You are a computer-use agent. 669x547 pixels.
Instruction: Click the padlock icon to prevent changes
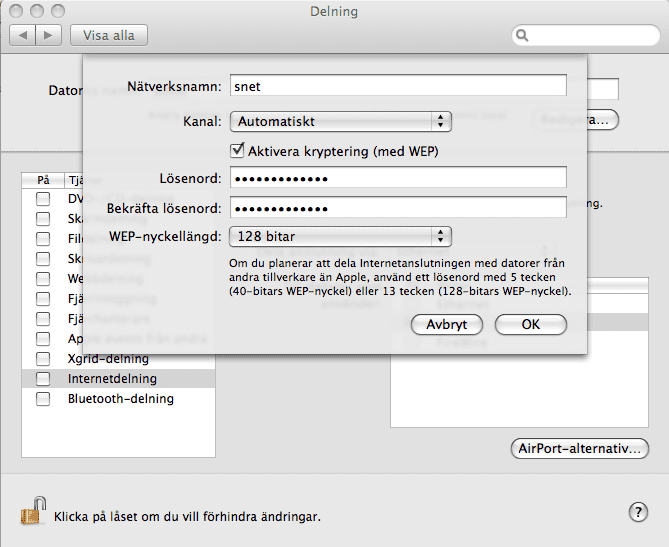pos(32,512)
